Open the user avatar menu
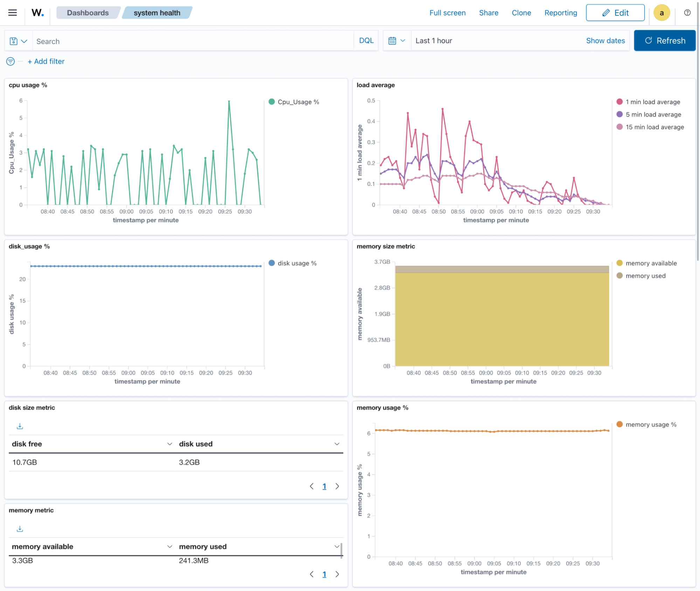Image resolution: width=700 pixels, height=591 pixels. pos(661,13)
